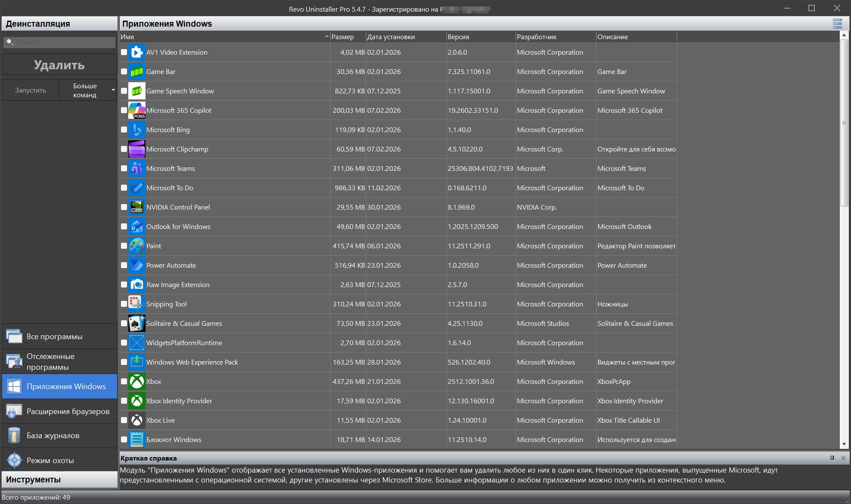The image size is (851, 504).
Task: Click the Microsoft Clipchamp icon
Action: pyautogui.click(x=137, y=149)
